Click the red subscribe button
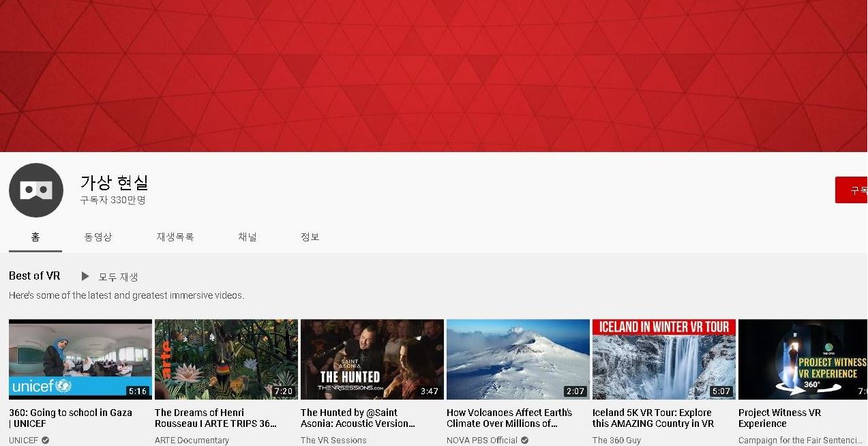The height and width of the screenshot is (446, 868). pos(852,190)
